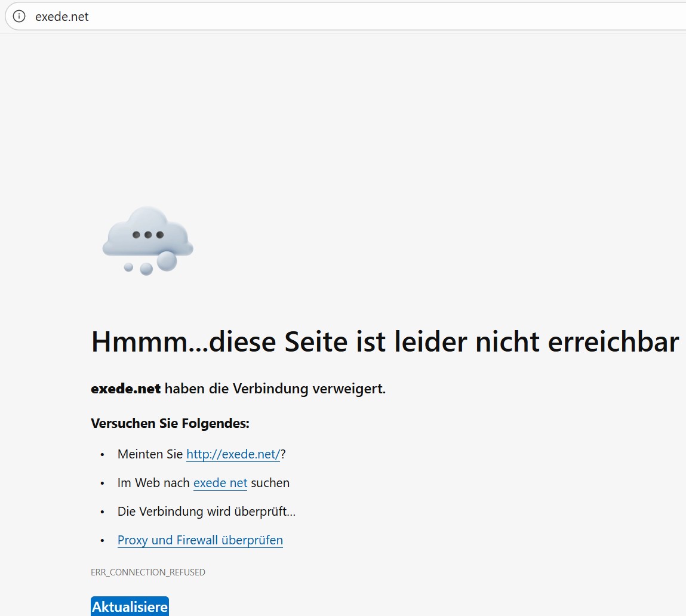Search the web via the 'exede net' link
The image size is (686, 616).
tap(220, 483)
